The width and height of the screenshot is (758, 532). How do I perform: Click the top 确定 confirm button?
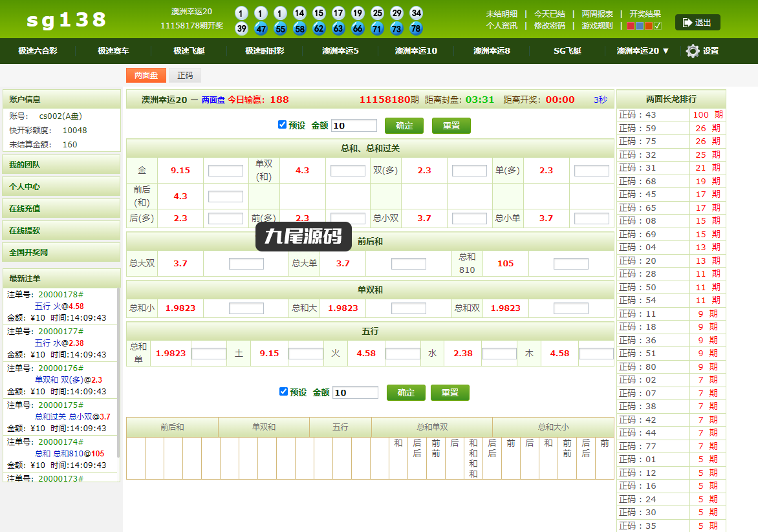[404, 125]
